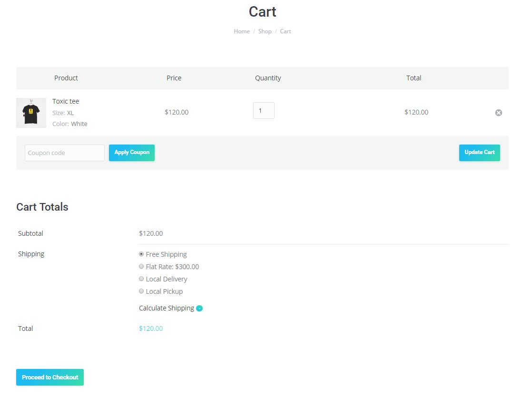Image resolution: width=532 pixels, height=397 pixels.
Task: Select Local Delivery shipping method
Action: pos(141,279)
